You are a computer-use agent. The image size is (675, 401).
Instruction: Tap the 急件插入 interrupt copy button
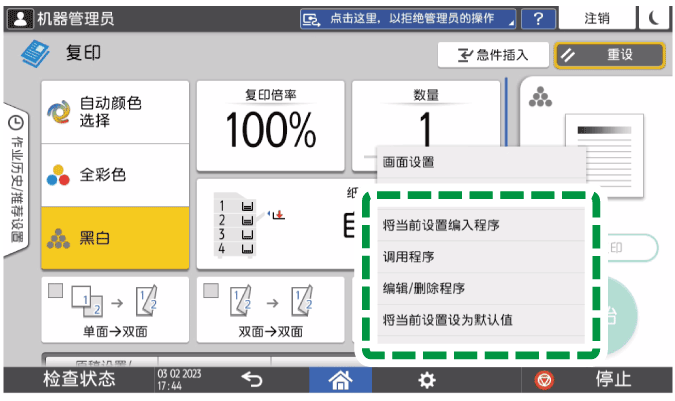[493, 55]
